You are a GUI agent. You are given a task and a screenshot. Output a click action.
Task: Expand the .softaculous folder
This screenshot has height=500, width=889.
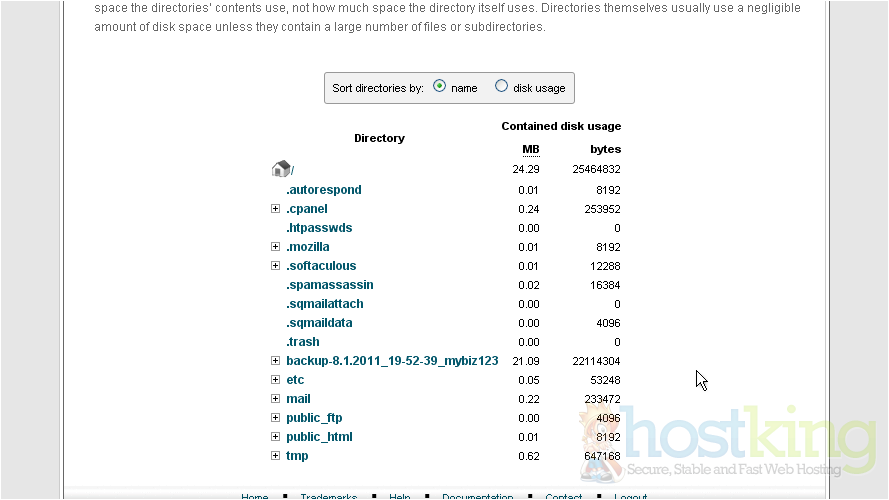click(x=276, y=266)
